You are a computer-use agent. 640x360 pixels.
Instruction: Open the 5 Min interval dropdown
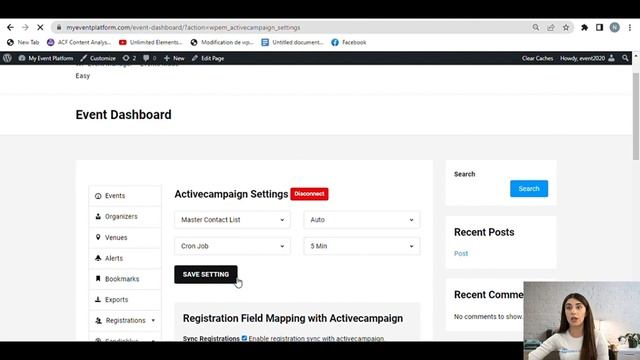tap(362, 246)
